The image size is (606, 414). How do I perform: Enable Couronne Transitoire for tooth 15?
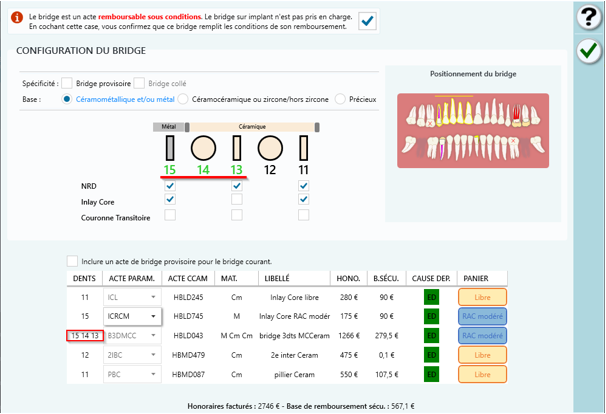170,215
